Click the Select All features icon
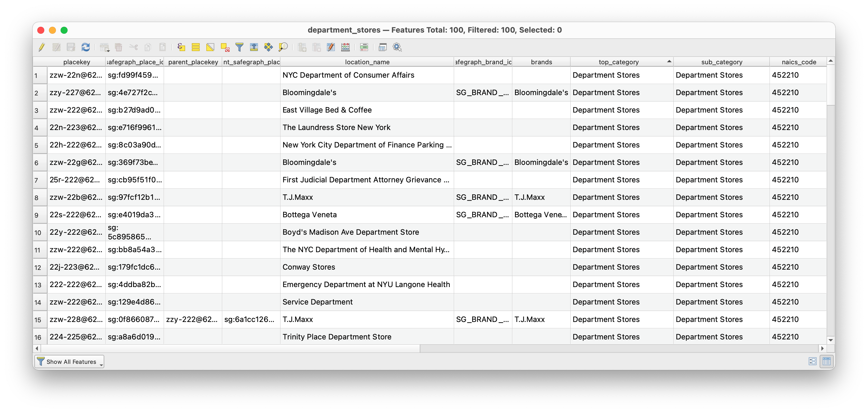Image resolution: width=868 pixels, height=413 pixels. coord(196,47)
